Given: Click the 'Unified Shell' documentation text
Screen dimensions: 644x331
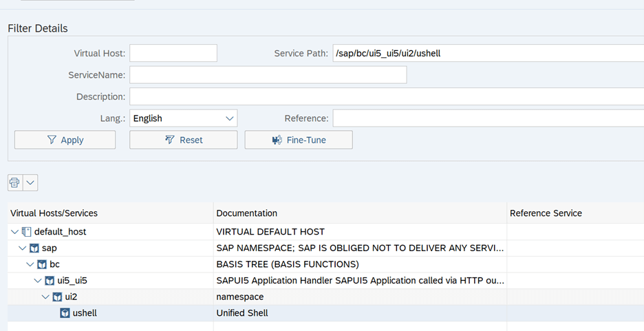Looking at the screenshot, I should pyautogui.click(x=242, y=313).
